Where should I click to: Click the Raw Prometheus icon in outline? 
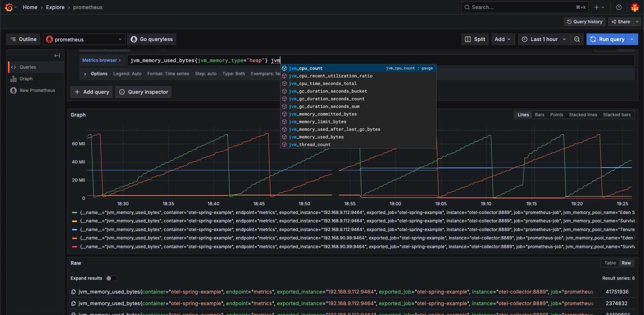point(13,90)
